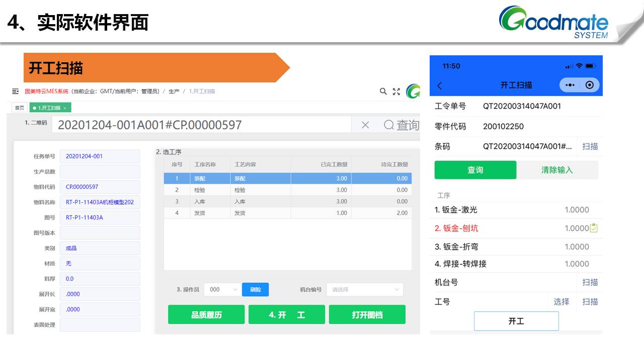The height and width of the screenshot is (362, 644).
Task: Switch to the 首页 tab
Action: click(x=19, y=108)
